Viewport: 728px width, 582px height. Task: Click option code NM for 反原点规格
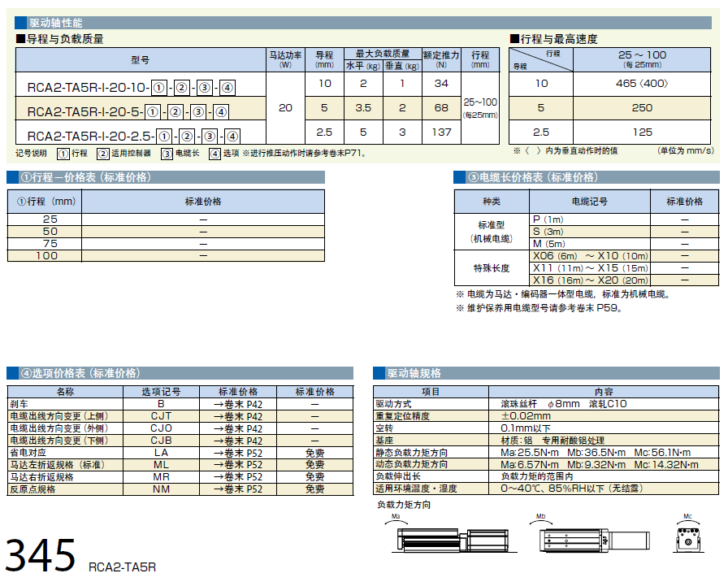coord(161,489)
